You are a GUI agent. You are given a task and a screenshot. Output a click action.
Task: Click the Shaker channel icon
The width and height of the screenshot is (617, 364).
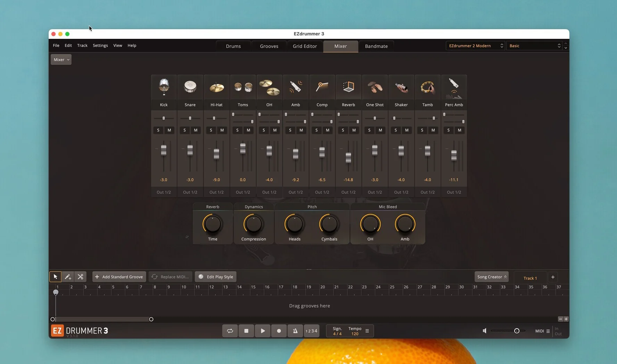pyautogui.click(x=401, y=87)
